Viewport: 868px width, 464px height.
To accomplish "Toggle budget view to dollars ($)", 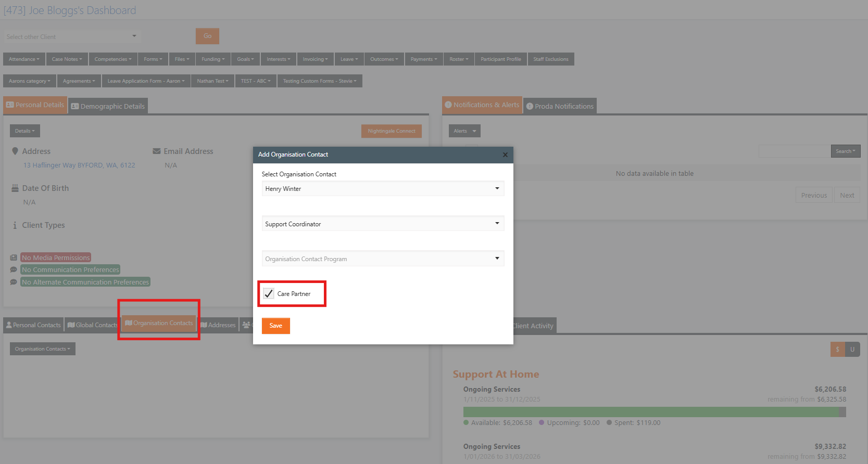I will [837, 350].
